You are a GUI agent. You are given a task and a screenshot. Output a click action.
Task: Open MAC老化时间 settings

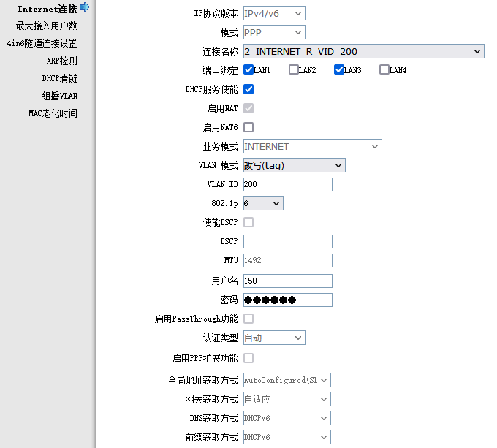[53, 114]
